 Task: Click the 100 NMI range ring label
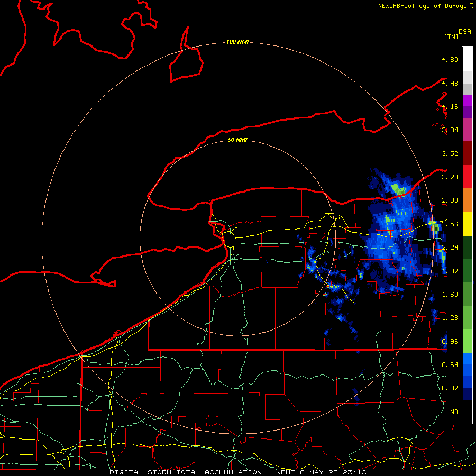(x=237, y=42)
